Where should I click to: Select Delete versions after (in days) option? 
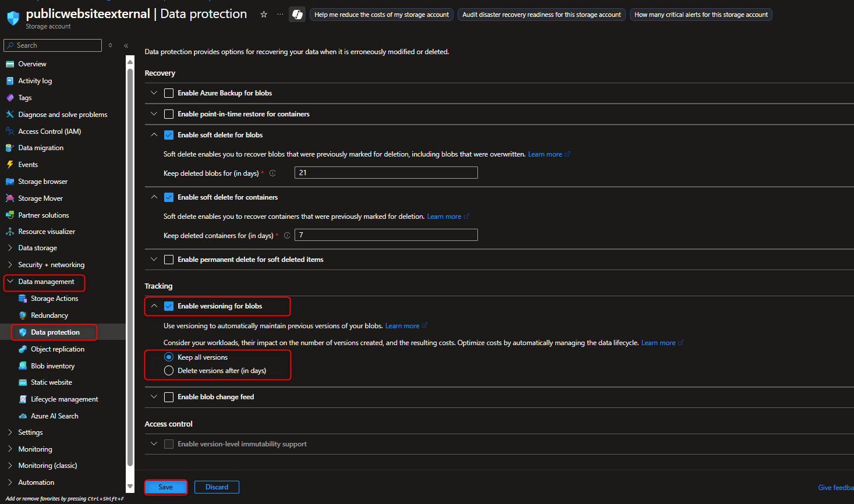pyautogui.click(x=169, y=371)
